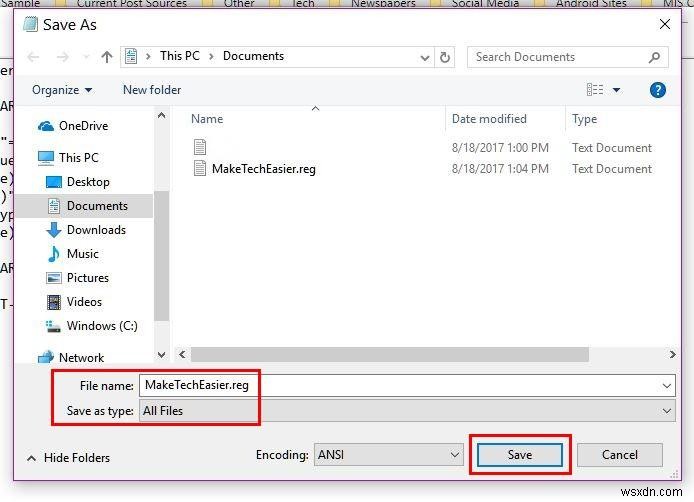Click navigation pane scroll down arrow
Viewport: 694px width, 502px height.
(162, 355)
